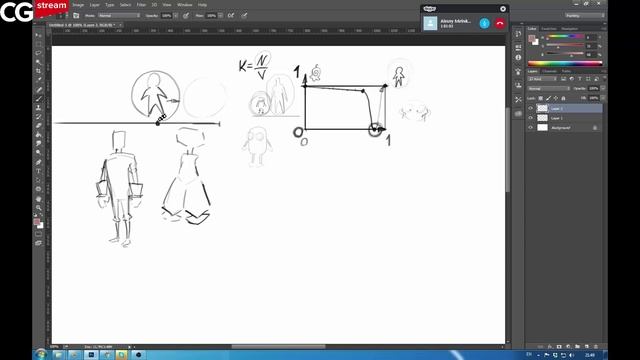Toggle the Brush panel from options bar
Screen dimensions: 640x360
click(x=76, y=16)
